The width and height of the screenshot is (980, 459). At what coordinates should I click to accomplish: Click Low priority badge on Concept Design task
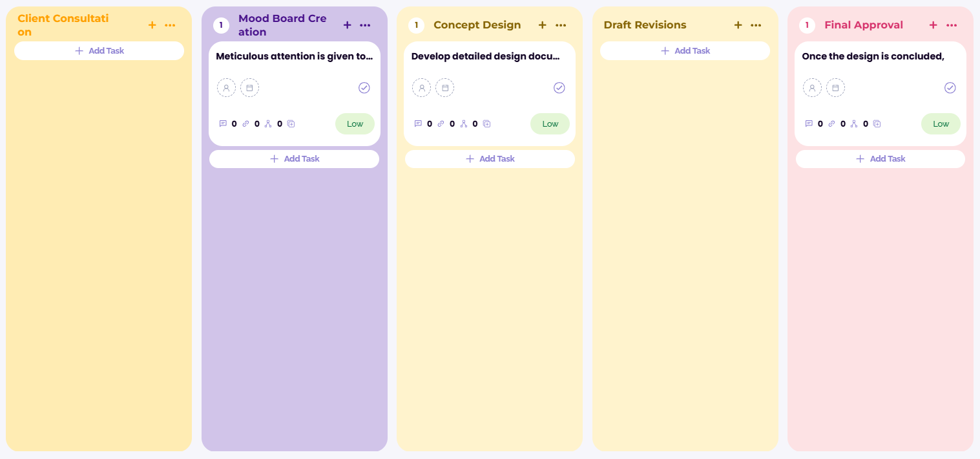[x=550, y=123]
